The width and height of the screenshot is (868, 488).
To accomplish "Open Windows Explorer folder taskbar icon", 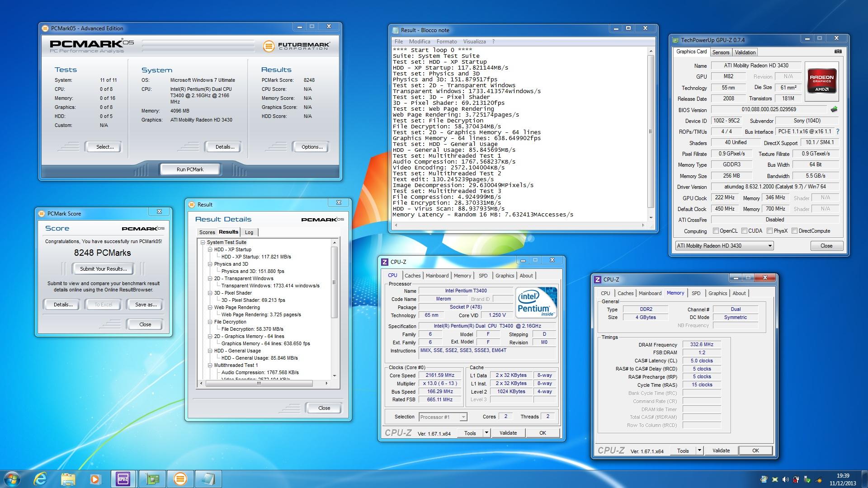I will pyautogui.click(x=68, y=479).
